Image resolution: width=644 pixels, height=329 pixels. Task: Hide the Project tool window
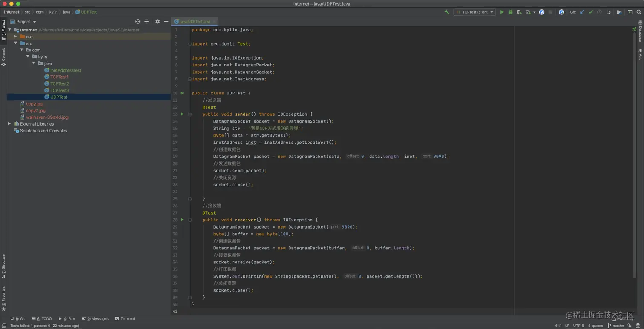(166, 22)
